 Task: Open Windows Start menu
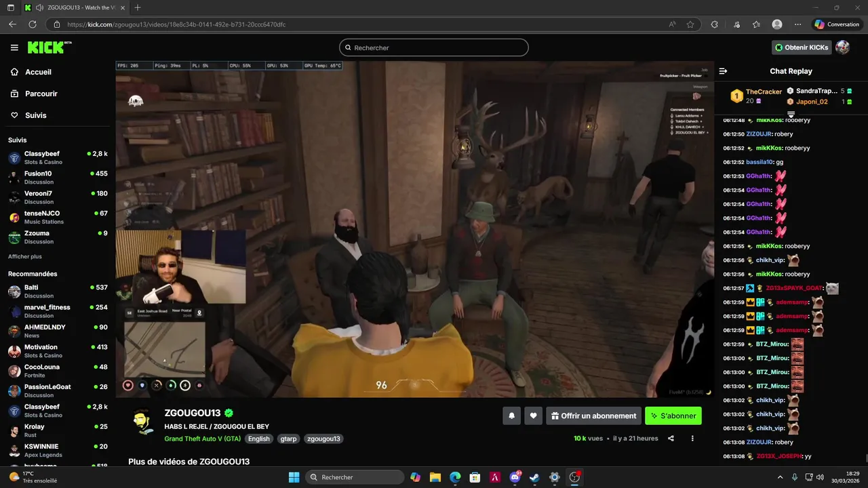294,477
